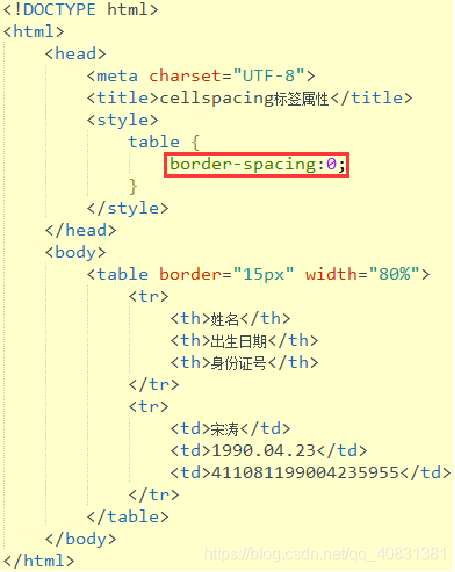Click the th cell containing 身份证号
455x572 pixels.
pos(244,363)
